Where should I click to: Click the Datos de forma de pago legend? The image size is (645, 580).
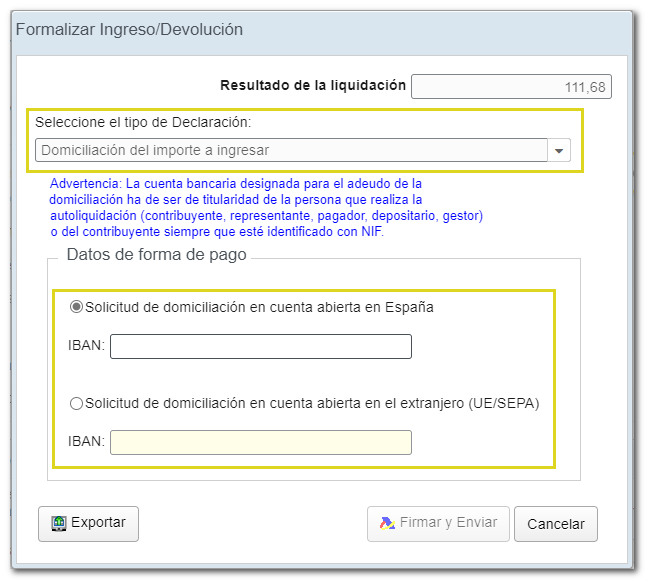(x=156, y=254)
